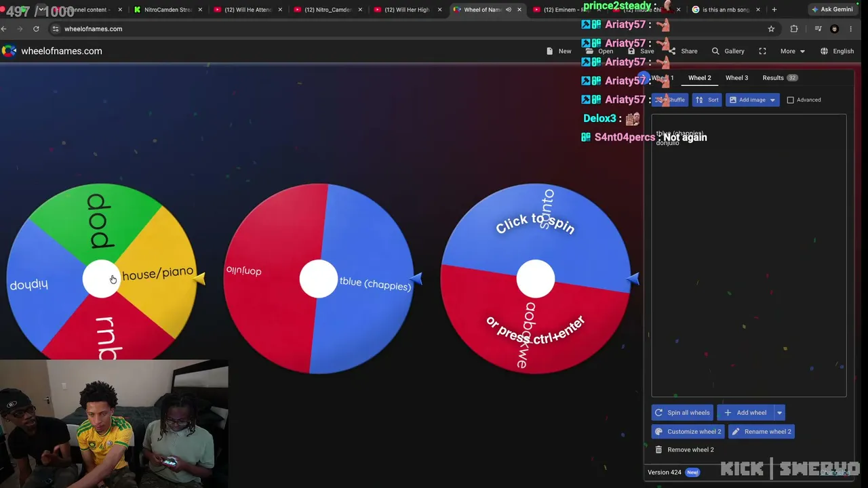Expand the Add wheel dropdown arrow

(779, 413)
